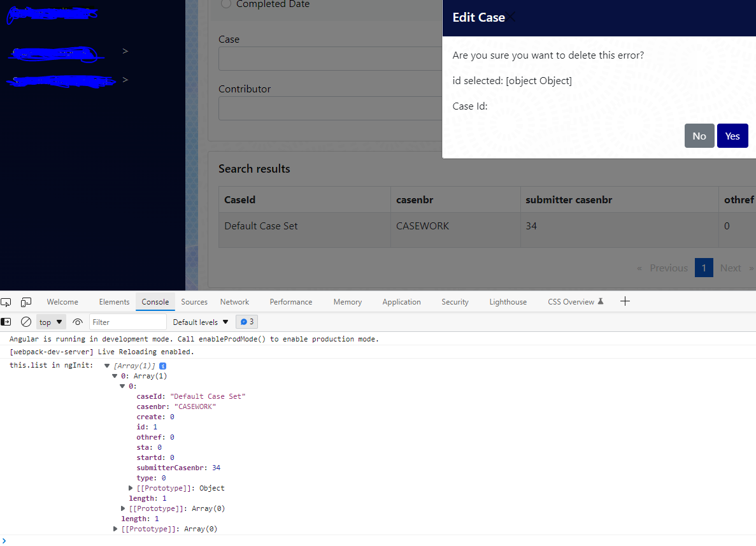Add a new DevTools tab via plus
Screen dimensions: 756x546
(x=625, y=301)
